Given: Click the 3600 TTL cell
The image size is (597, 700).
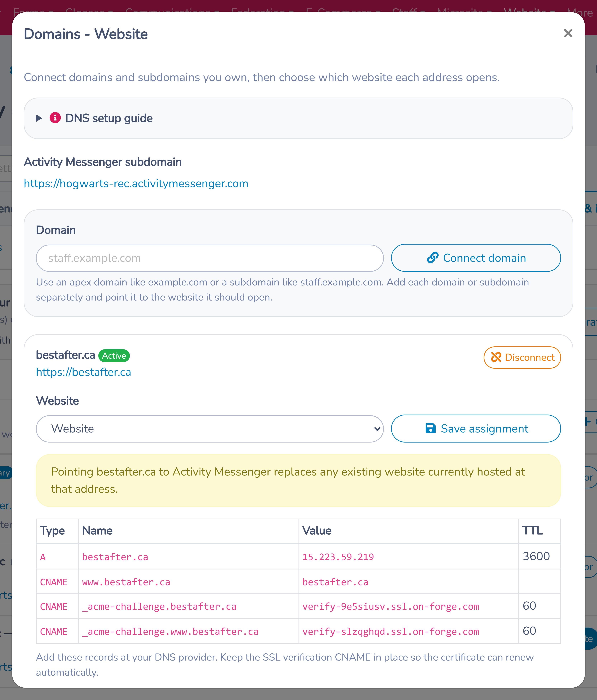Looking at the screenshot, I should pos(539,556).
